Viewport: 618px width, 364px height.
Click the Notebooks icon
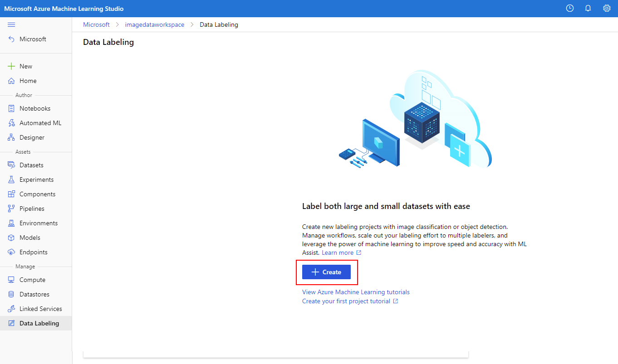click(11, 108)
